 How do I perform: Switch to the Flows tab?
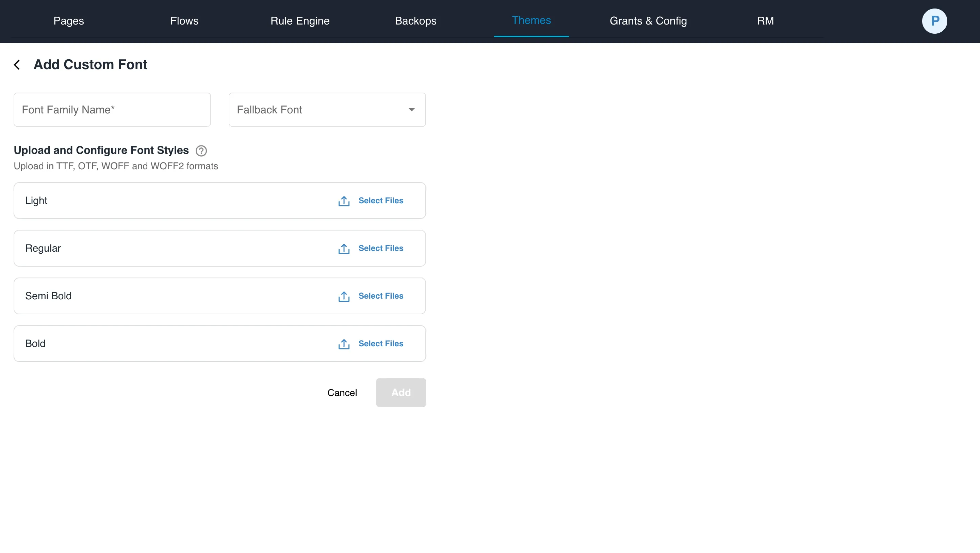(x=184, y=21)
